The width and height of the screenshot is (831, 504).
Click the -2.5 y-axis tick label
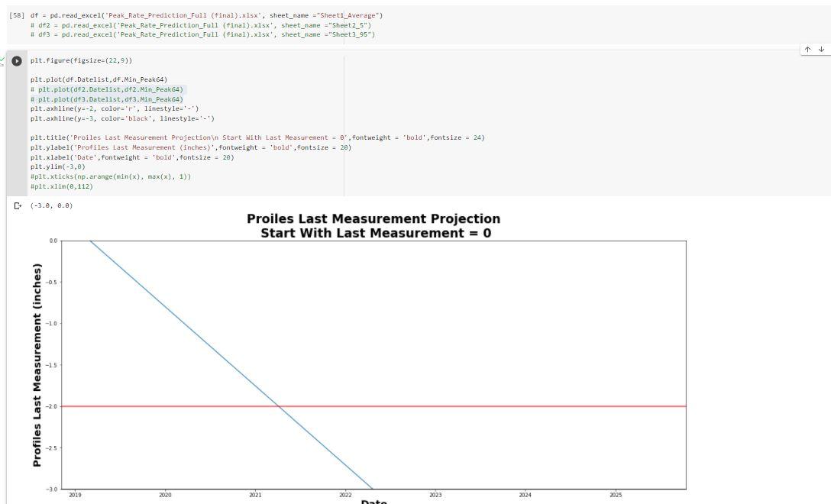pyautogui.click(x=51, y=447)
